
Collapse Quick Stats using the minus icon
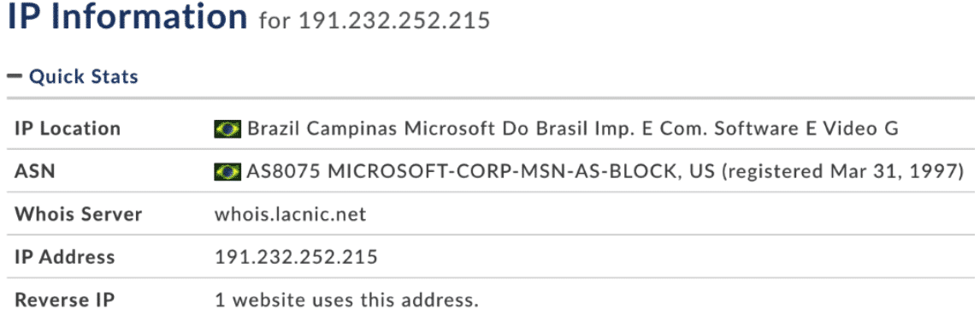[x=15, y=76]
